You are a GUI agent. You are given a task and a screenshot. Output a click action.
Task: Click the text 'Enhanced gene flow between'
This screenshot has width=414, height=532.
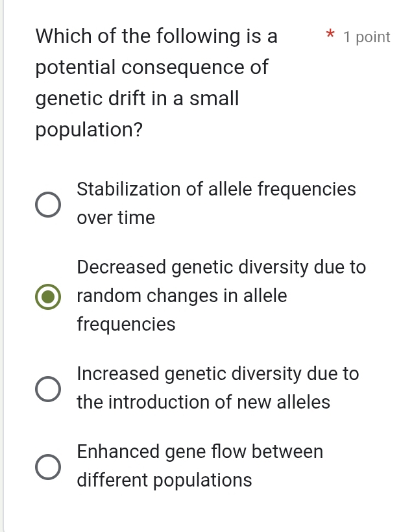(200, 451)
